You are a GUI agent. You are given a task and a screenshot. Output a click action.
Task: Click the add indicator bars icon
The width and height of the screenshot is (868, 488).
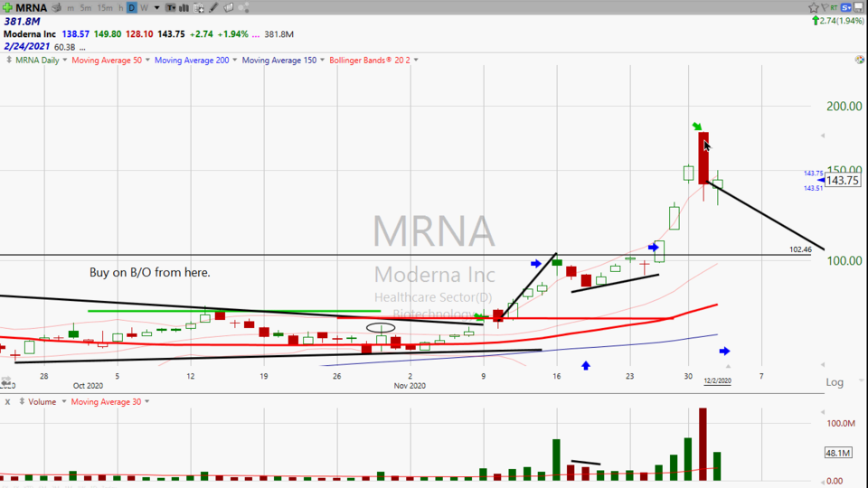click(184, 8)
